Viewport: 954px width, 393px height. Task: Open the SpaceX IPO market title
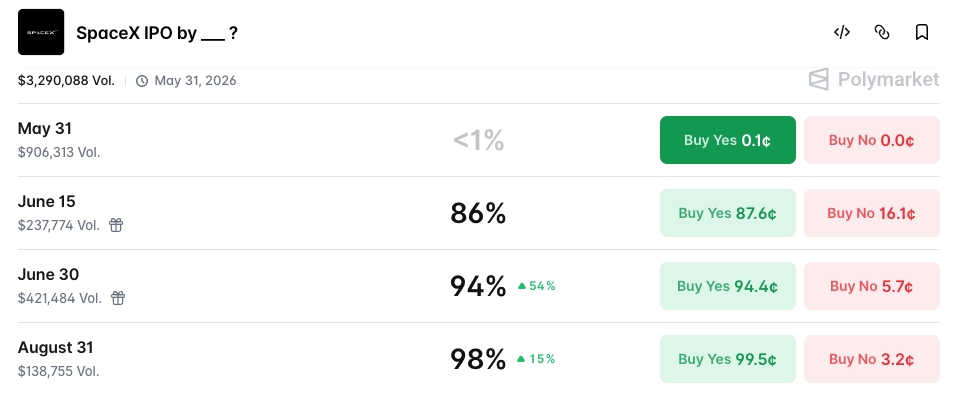(x=156, y=33)
